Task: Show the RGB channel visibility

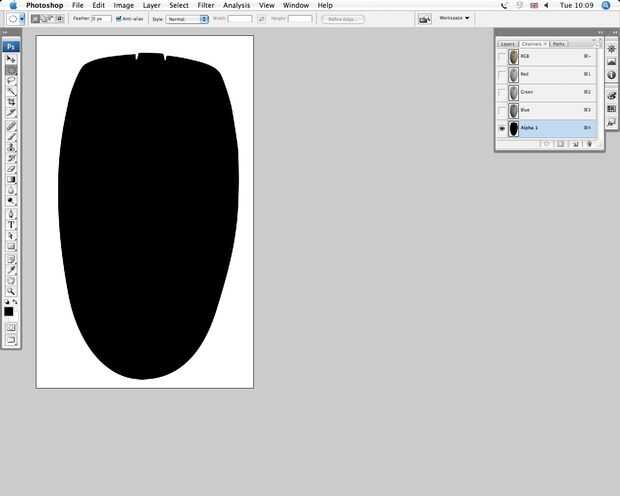Action: pyautogui.click(x=502, y=57)
